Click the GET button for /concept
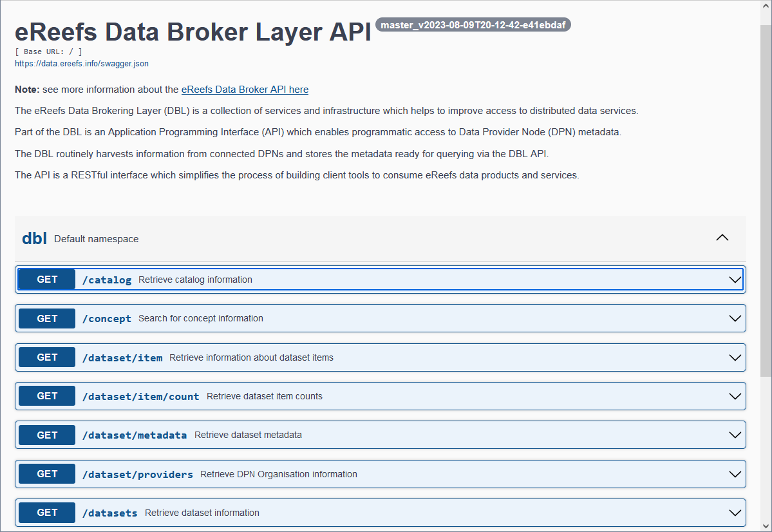Viewport: 772px width, 532px height. click(x=47, y=318)
